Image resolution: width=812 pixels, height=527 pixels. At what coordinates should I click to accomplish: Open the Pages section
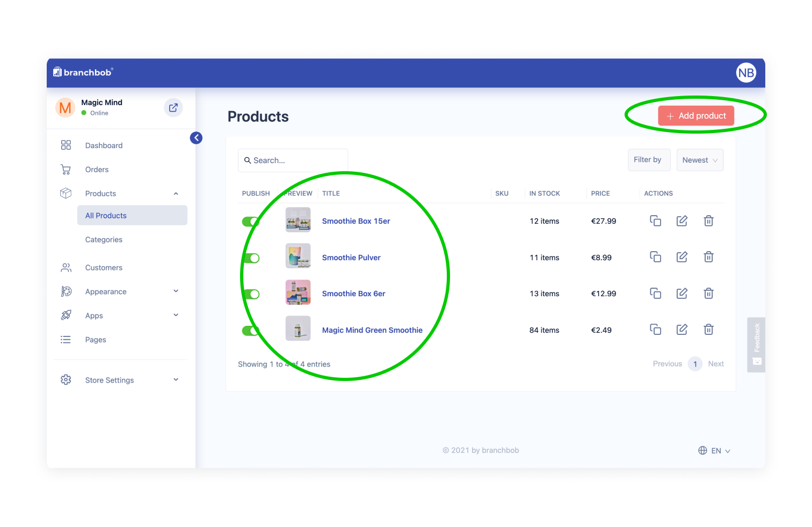click(95, 339)
